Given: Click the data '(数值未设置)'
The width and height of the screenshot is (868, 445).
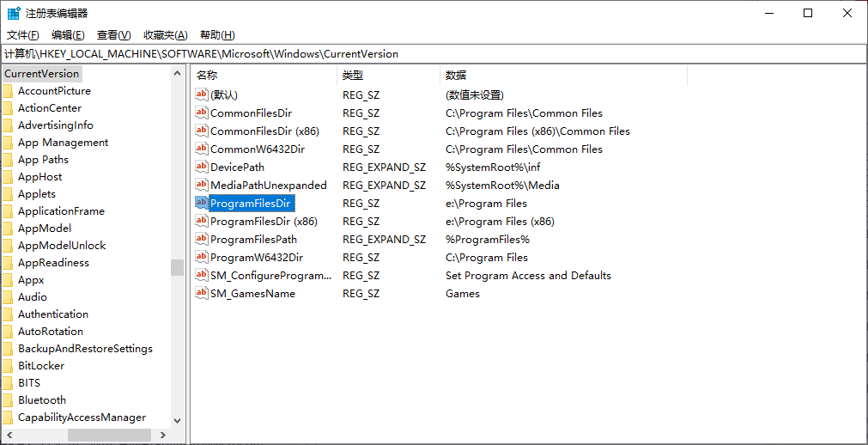Looking at the screenshot, I should (x=475, y=94).
